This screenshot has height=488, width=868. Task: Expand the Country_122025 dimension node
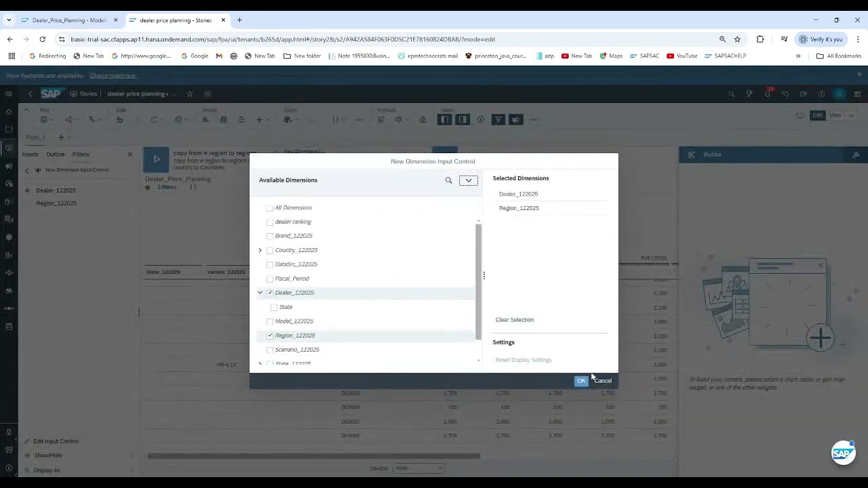pos(260,251)
